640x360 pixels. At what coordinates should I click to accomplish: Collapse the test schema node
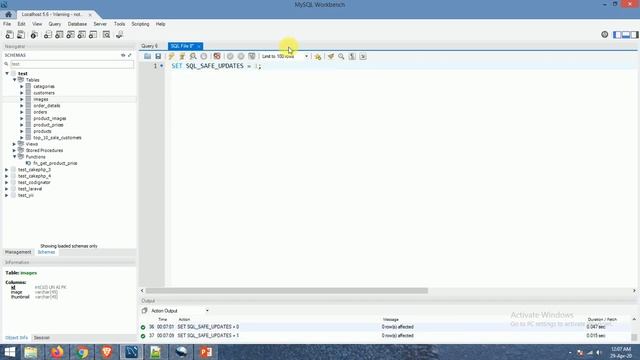coord(7,73)
